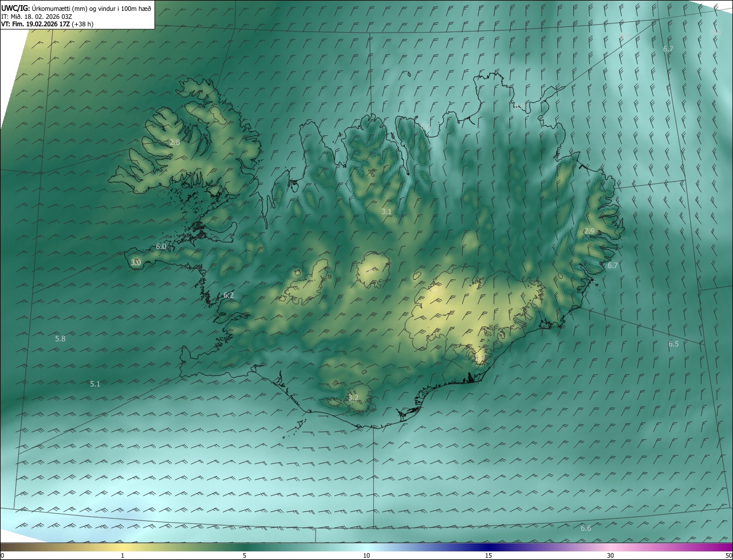Image resolution: width=733 pixels, height=560 pixels.
Task: Click the '15' tick on the colour scale
Action: [488, 555]
